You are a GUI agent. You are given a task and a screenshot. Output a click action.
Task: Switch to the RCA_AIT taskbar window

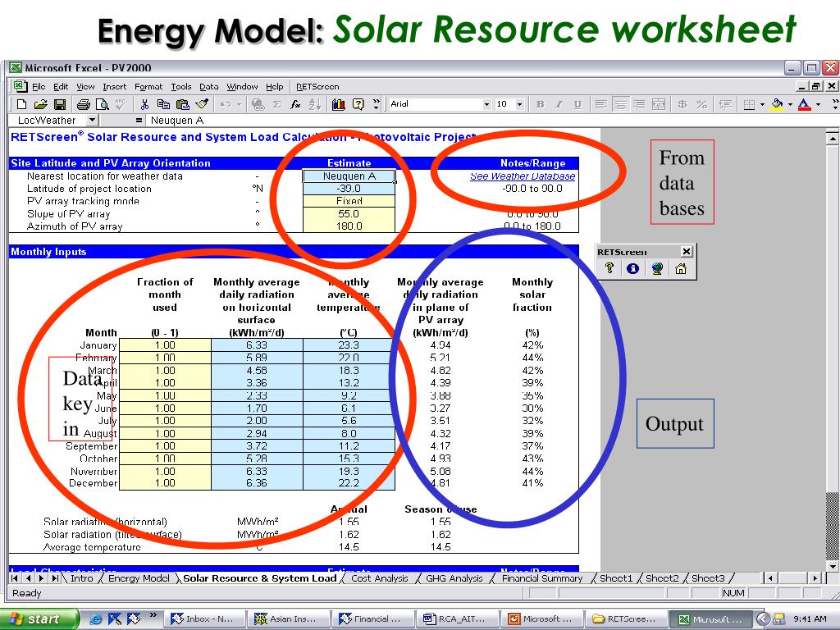tap(456, 619)
